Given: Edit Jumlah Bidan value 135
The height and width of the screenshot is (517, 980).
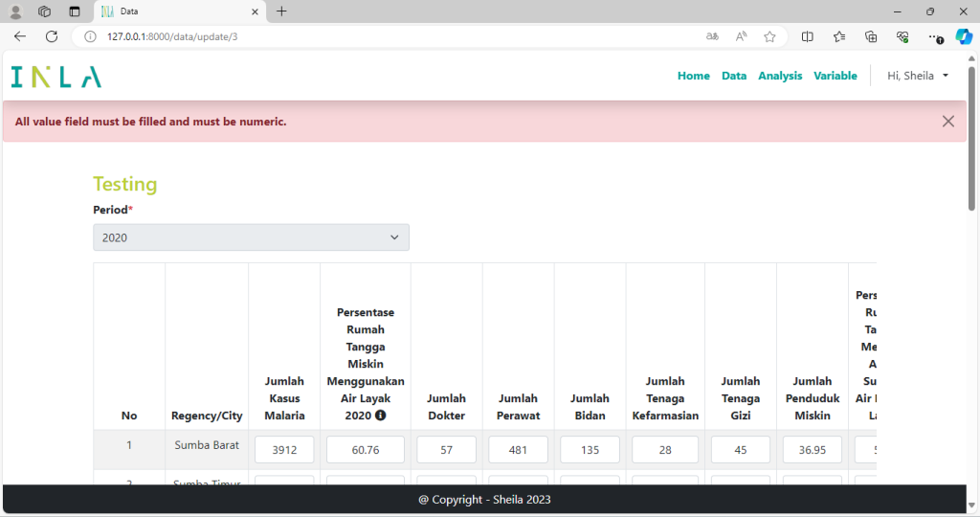Looking at the screenshot, I should tap(590, 449).
